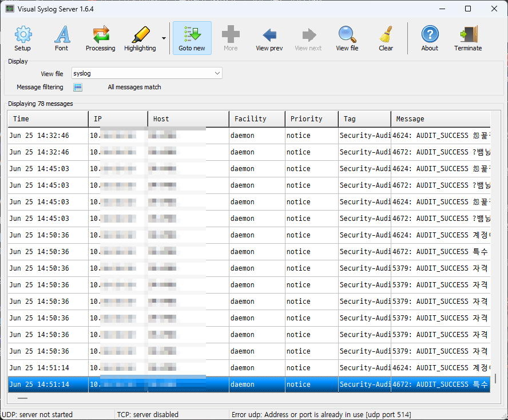Click the 'View file' label beside the combo
This screenshot has height=420, width=508.
pos(52,74)
